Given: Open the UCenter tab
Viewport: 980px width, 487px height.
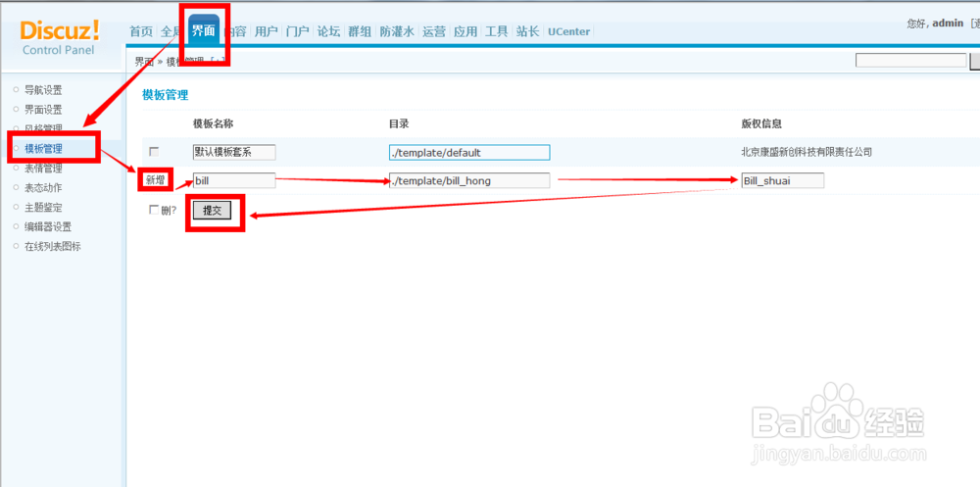Looking at the screenshot, I should [568, 31].
